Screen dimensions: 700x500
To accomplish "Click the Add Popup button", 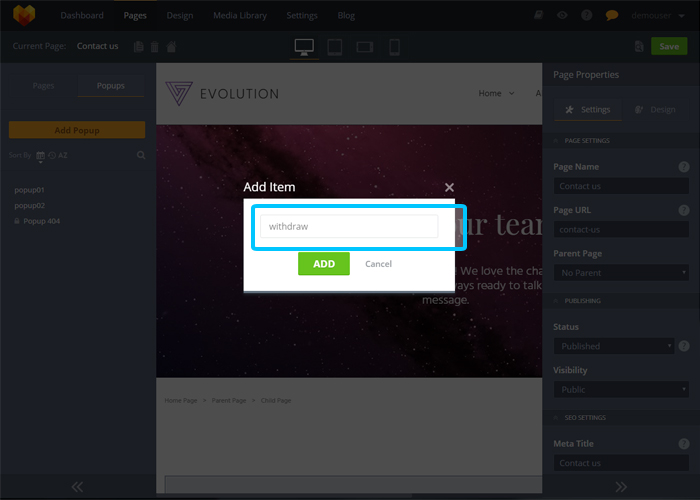I will (x=77, y=130).
